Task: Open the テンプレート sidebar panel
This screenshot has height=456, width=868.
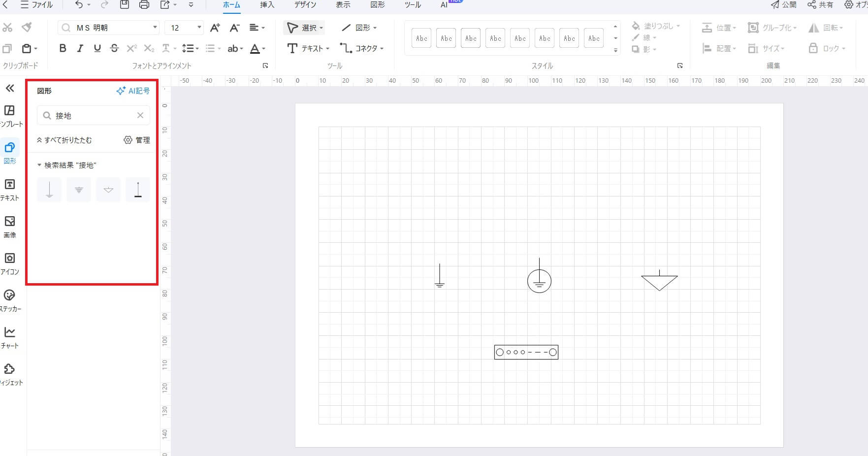Action: 10,116
